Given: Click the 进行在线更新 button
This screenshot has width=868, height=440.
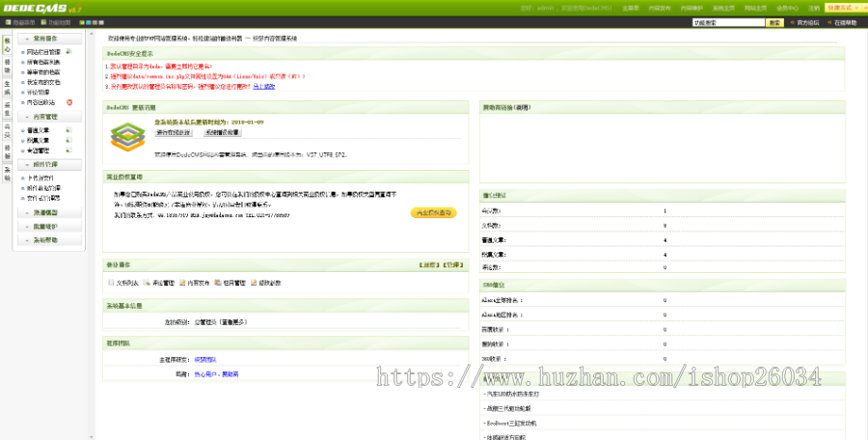Looking at the screenshot, I should pos(174,133).
